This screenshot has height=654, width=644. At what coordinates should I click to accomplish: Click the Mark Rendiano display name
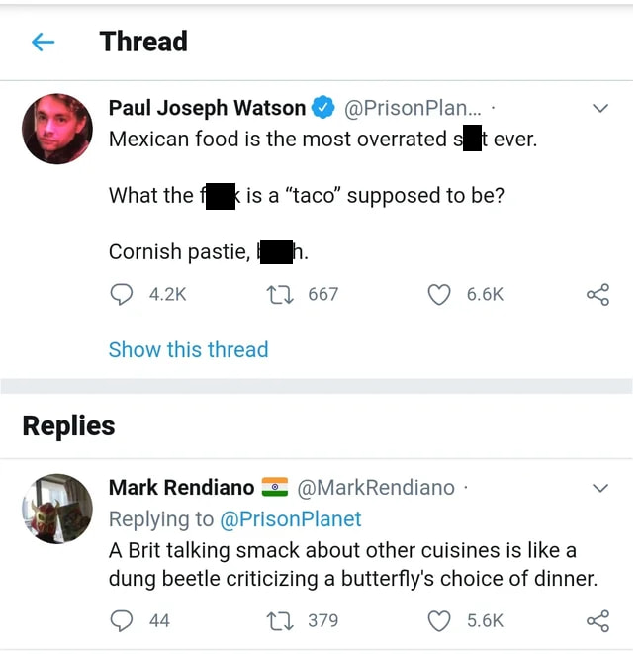(181, 487)
